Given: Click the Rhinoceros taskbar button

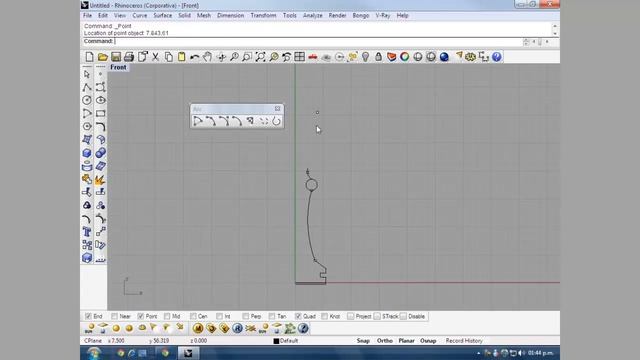Looking at the screenshot, I should coord(188,353).
